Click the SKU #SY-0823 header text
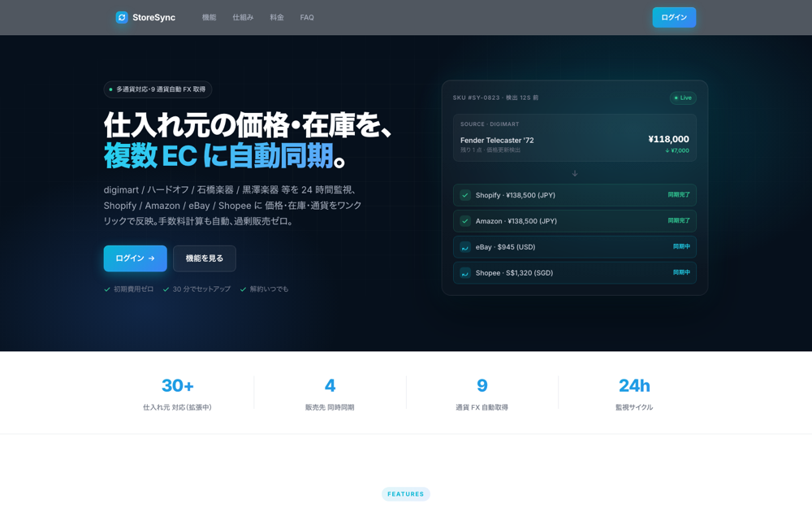This screenshot has height=508, width=812. tap(495, 98)
